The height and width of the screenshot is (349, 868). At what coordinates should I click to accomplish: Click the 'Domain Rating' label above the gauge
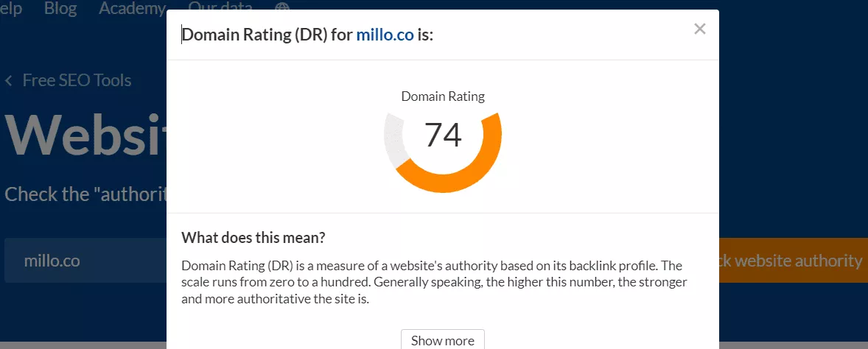click(x=443, y=96)
